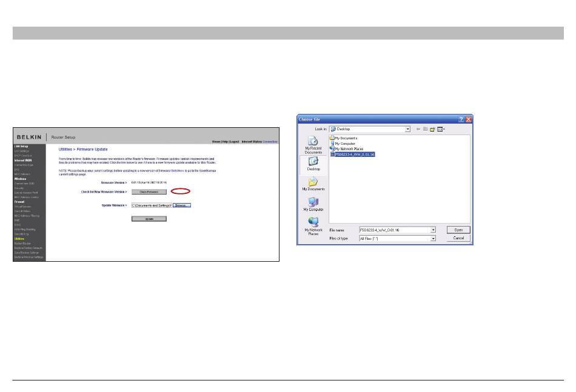Open My Computer from the places bar

(313, 205)
